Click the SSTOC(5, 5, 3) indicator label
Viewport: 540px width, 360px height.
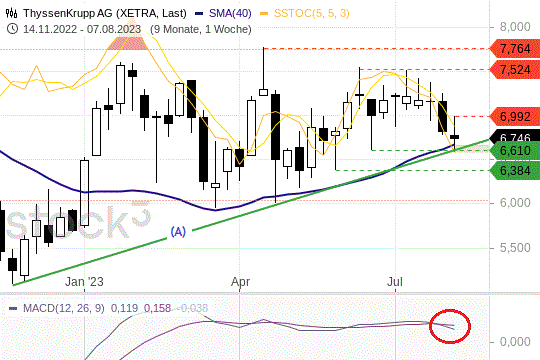pos(312,13)
